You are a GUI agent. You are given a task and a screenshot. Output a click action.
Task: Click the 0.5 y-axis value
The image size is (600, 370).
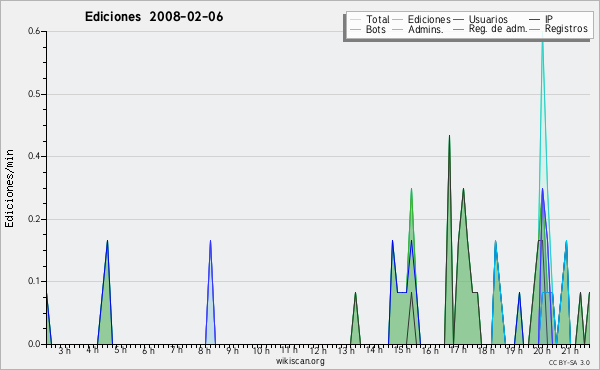(34, 94)
